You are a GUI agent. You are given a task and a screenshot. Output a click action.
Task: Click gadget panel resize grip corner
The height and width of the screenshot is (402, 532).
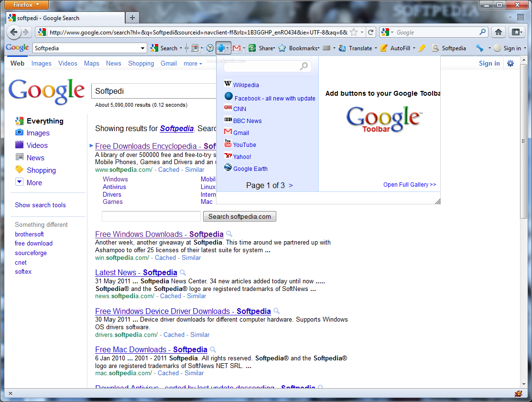(438, 201)
